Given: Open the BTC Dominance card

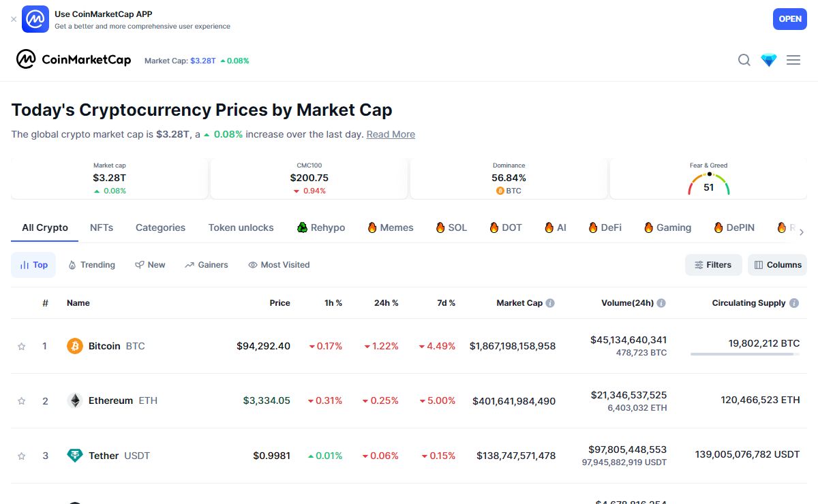Looking at the screenshot, I should (x=509, y=178).
